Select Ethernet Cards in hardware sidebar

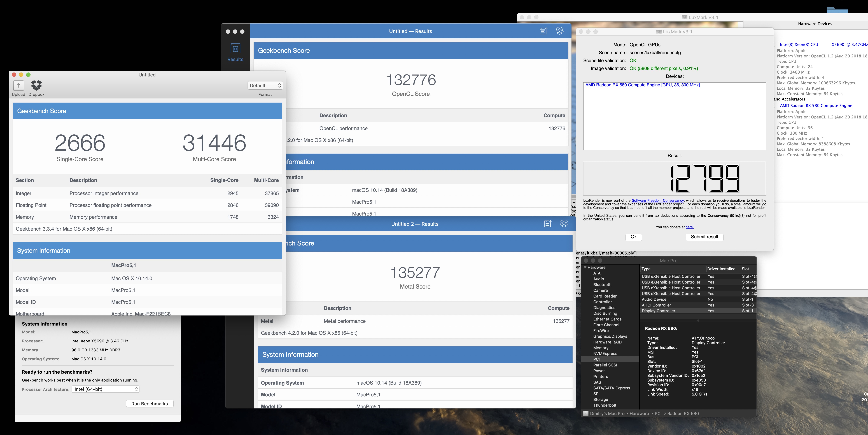tap(607, 319)
